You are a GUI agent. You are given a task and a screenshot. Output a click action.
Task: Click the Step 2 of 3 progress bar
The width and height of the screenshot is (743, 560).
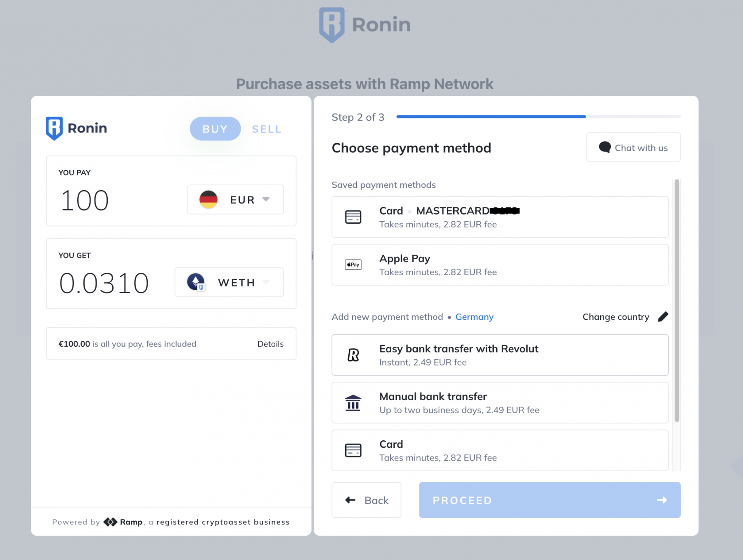point(538,117)
